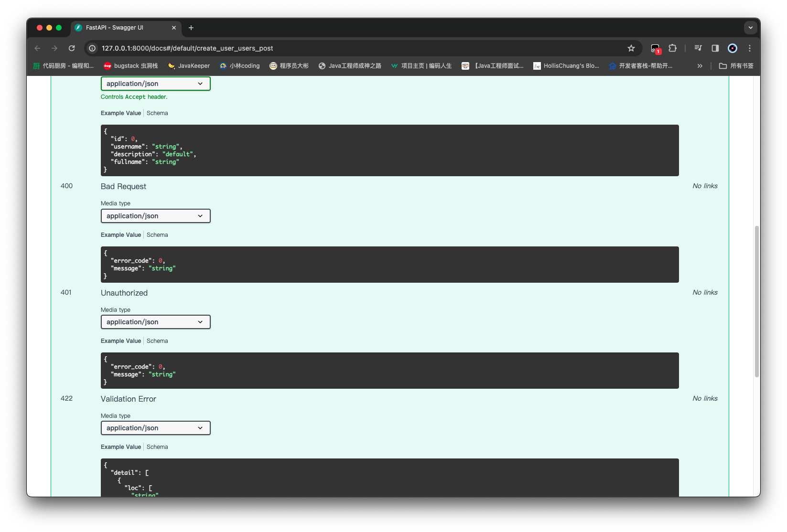Click the 400 example's "message": "string" line
This screenshot has height=532, width=787.
point(143,268)
